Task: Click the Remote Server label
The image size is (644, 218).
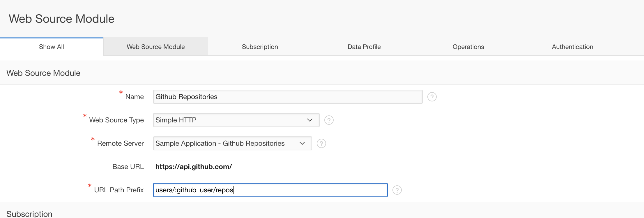Action: pos(121,143)
